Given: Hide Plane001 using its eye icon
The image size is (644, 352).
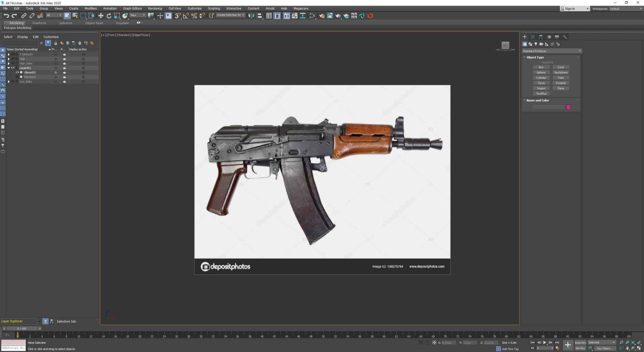Looking at the screenshot, I should pos(17,72).
